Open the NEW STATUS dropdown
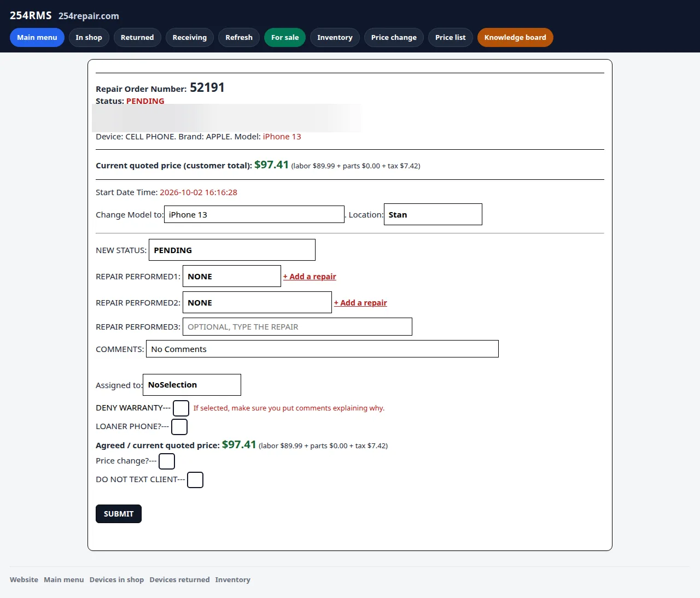The image size is (700, 598). 232,250
